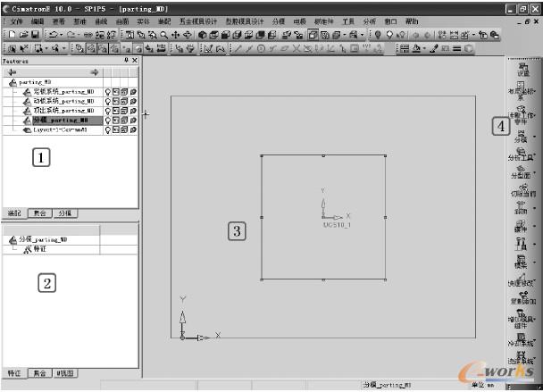The height and width of the screenshot is (392, 543).
Task: Toggle lightbulb visibility for Layout-1 row
Action: coord(108,129)
